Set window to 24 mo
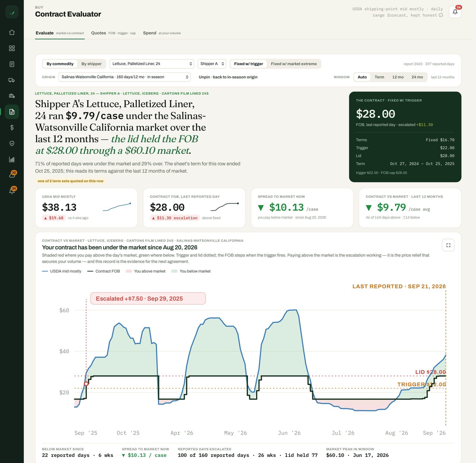476x463 pixels. (417, 77)
